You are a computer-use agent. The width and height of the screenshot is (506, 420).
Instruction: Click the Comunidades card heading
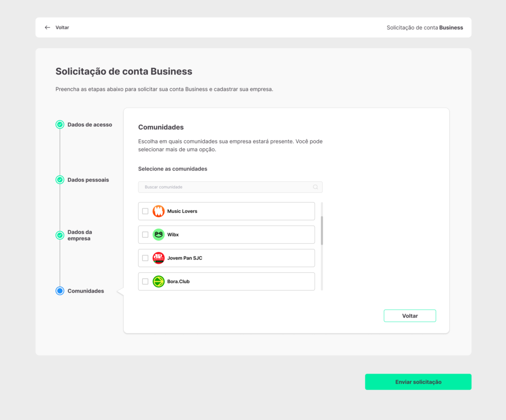tap(161, 127)
